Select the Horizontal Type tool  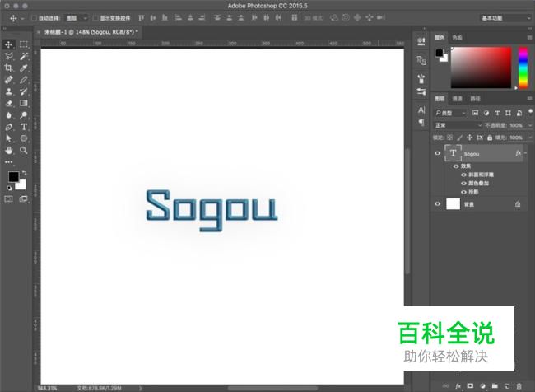[24, 127]
